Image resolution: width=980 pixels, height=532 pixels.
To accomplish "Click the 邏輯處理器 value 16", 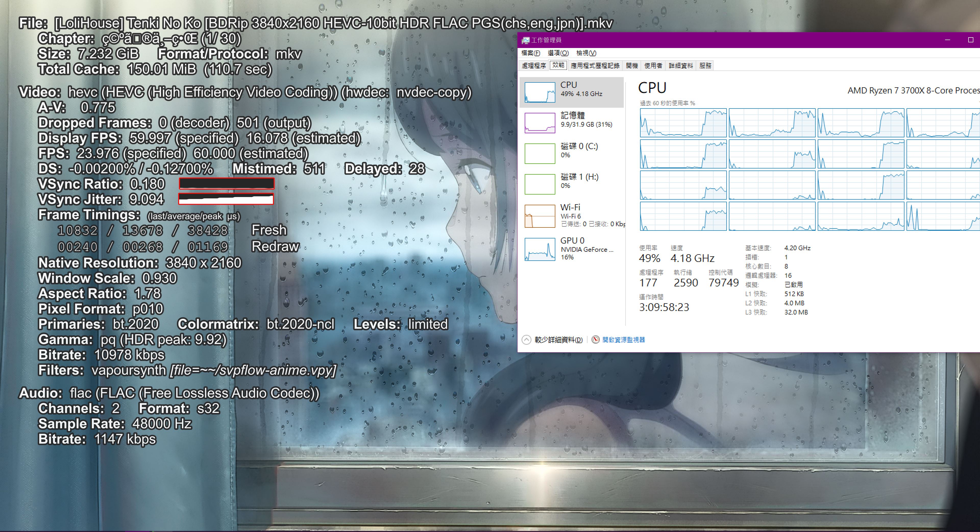I will point(788,275).
